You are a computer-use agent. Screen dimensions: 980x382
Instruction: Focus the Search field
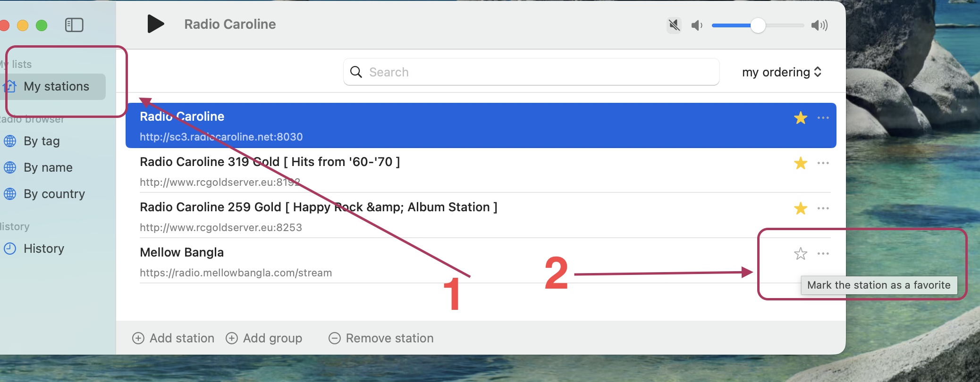[531, 72]
